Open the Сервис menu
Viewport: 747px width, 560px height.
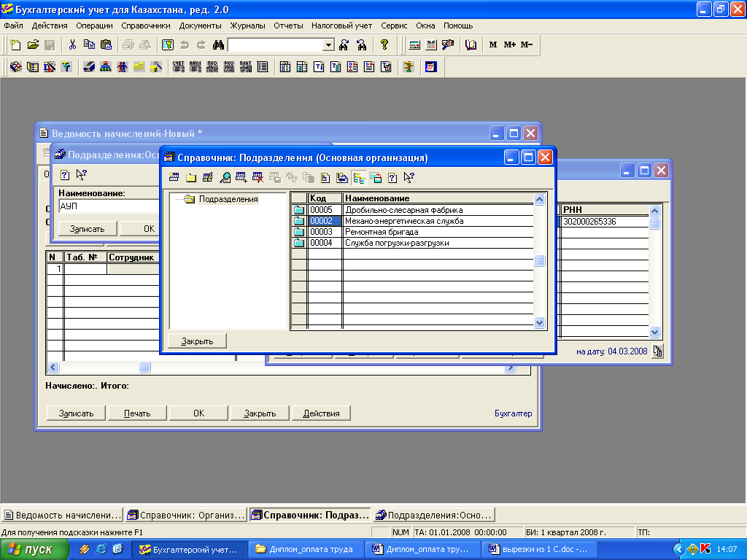pos(394,26)
